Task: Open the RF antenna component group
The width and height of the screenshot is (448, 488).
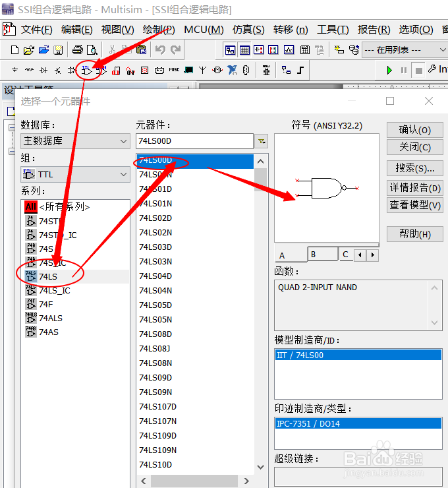Action: pos(202,70)
